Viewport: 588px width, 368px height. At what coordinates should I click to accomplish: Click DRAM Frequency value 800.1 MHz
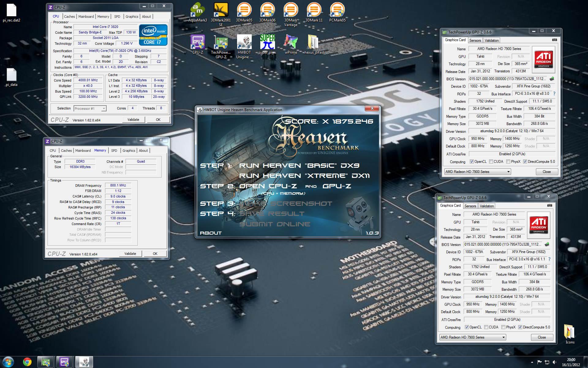pos(118,185)
